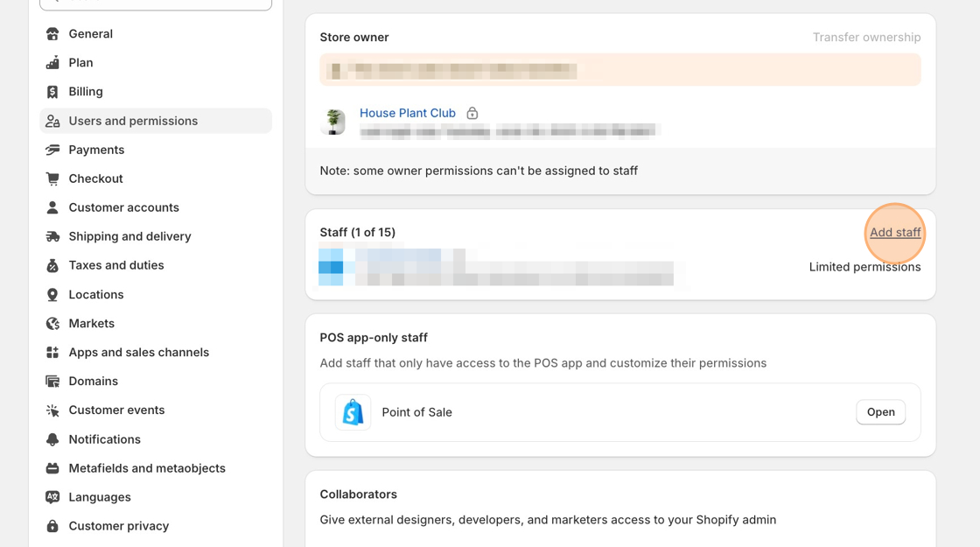Click the lock icon beside House Plant Club

coord(472,113)
